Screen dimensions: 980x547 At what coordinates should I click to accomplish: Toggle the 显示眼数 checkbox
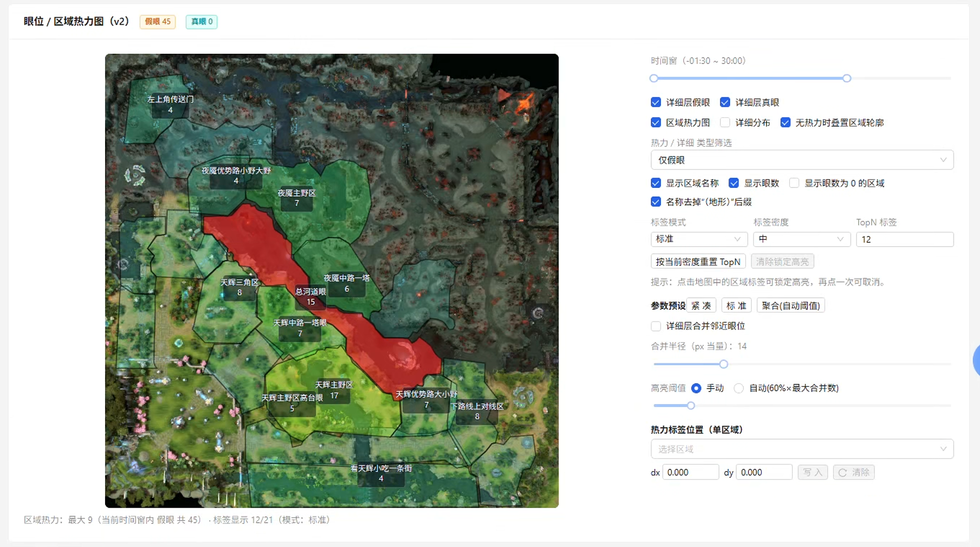coord(734,183)
